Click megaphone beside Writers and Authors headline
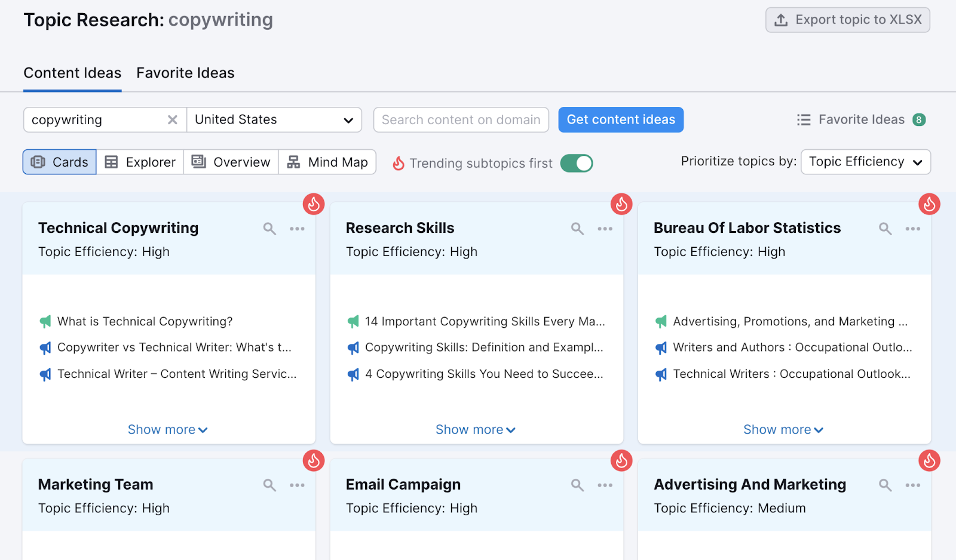956x560 pixels. coord(661,347)
